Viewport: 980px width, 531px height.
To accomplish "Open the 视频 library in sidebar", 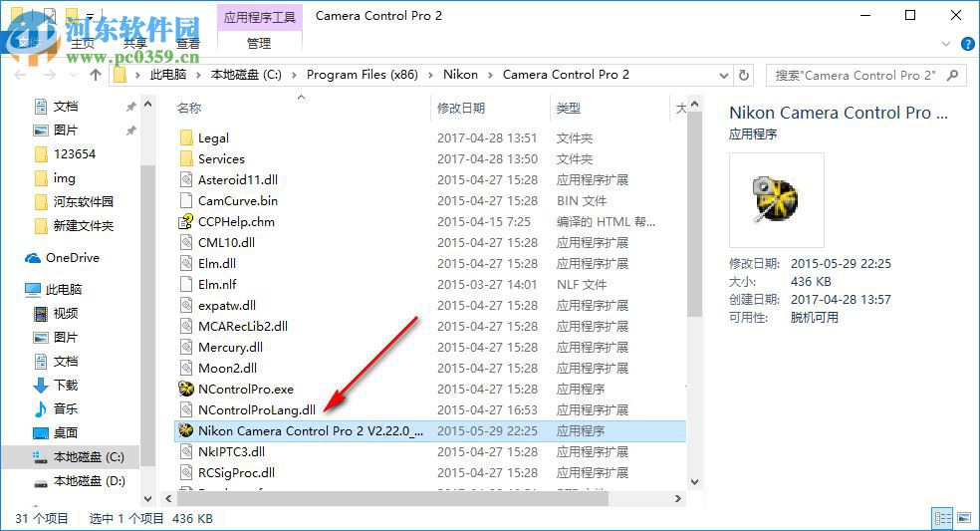I will (x=56, y=314).
